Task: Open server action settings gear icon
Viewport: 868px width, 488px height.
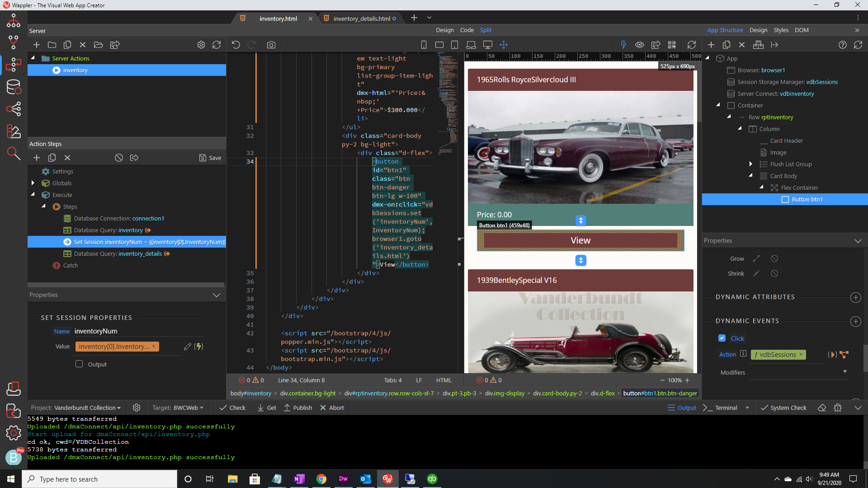Action: click(x=201, y=45)
